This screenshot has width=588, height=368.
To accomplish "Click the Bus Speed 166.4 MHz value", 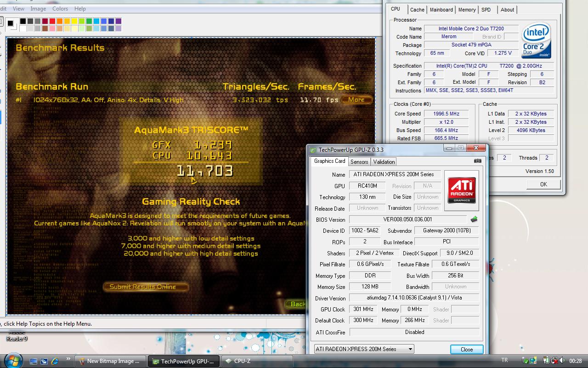I will click(x=446, y=130).
